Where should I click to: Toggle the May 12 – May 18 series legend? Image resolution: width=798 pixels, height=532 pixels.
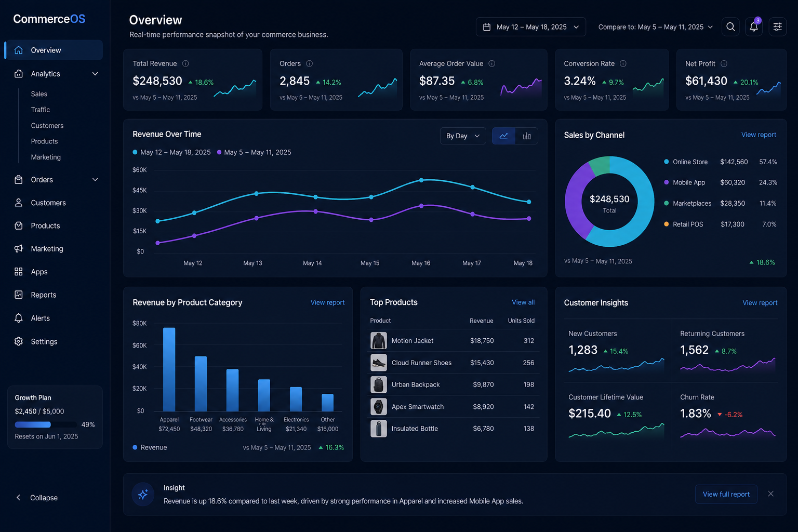pyautogui.click(x=172, y=152)
